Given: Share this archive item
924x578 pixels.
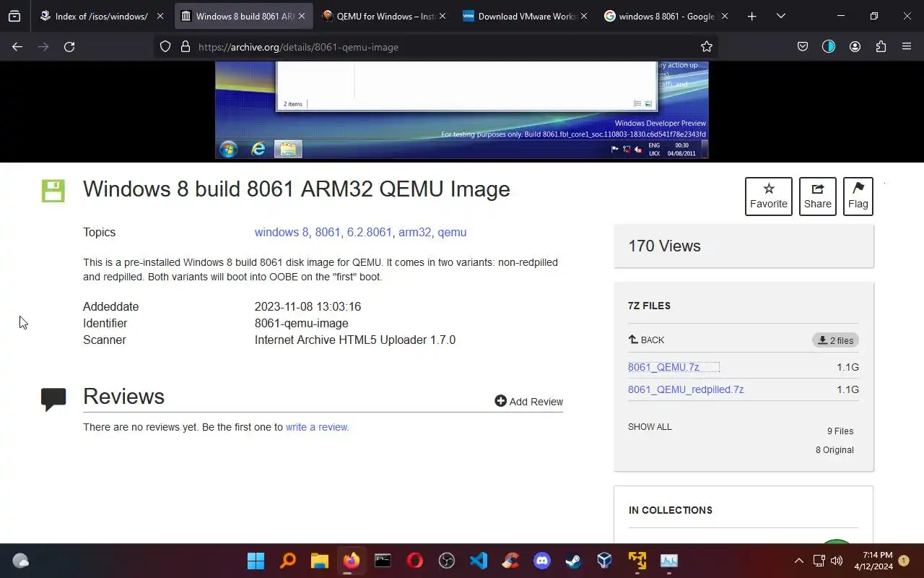Looking at the screenshot, I should (x=818, y=197).
